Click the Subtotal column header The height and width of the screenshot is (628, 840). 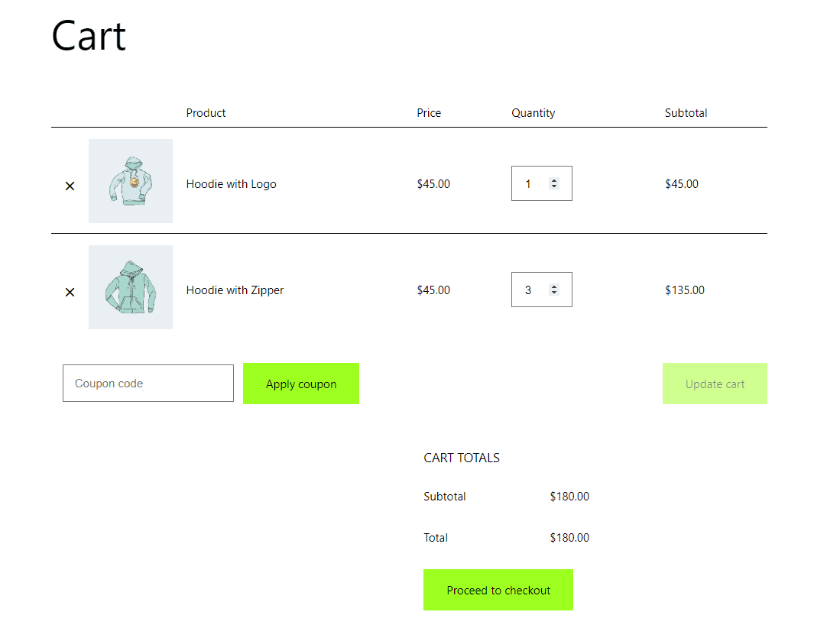(686, 112)
